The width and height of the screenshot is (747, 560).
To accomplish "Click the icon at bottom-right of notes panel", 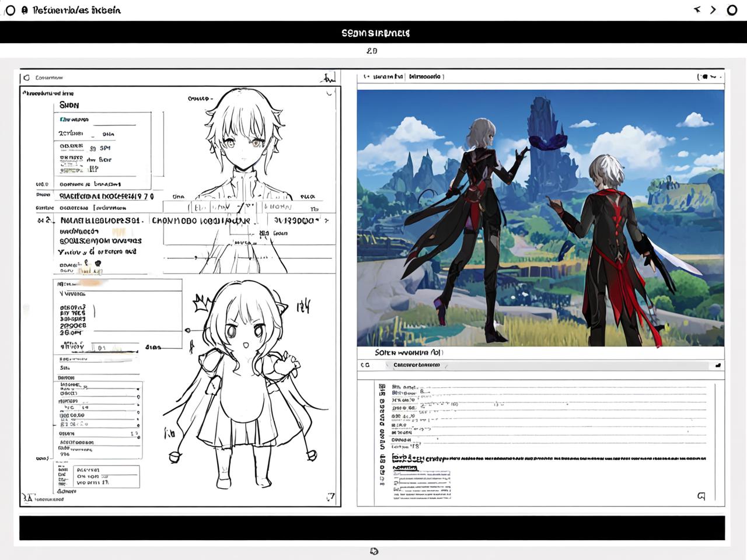I will point(701,496).
